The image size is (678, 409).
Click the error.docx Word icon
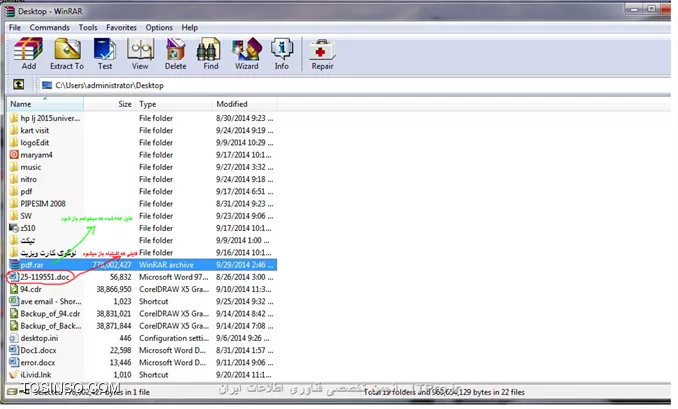14,362
